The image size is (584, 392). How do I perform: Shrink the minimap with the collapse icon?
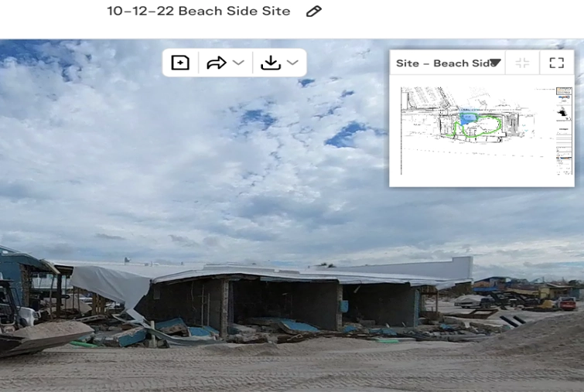[522, 63]
